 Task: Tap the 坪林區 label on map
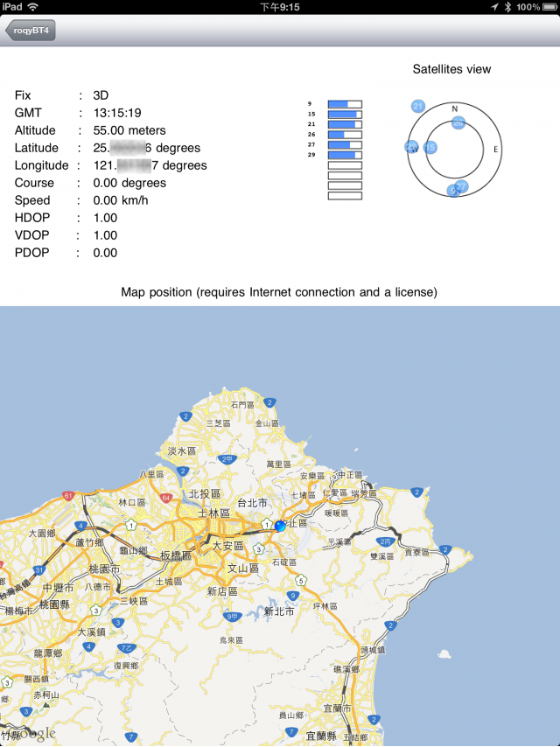[x=325, y=606]
